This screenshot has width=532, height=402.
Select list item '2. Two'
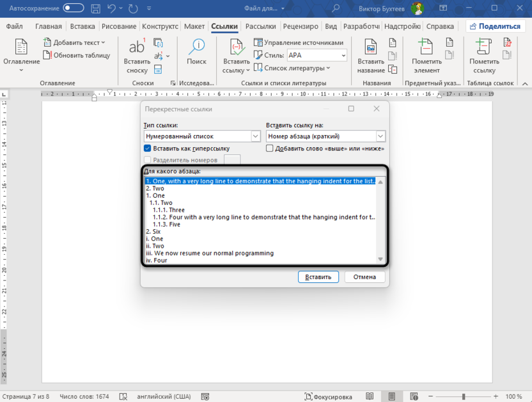coord(260,188)
